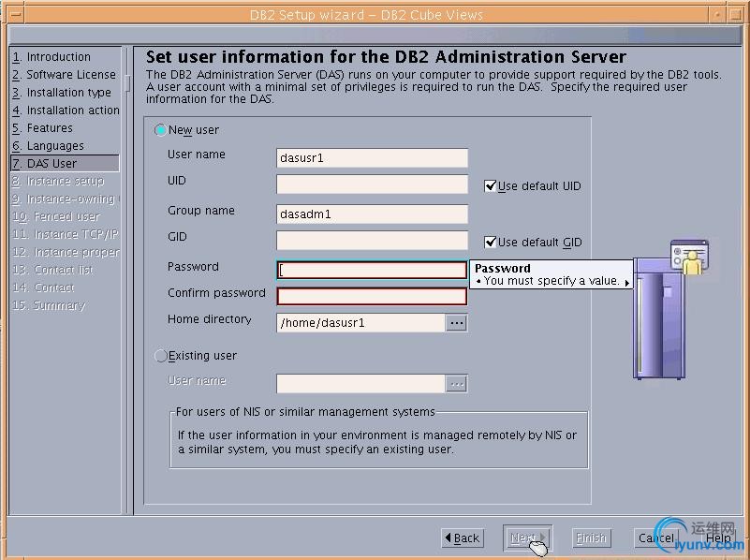Click the server user illustration icon
The width and height of the screenshot is (750, 560).
(671, 310)
